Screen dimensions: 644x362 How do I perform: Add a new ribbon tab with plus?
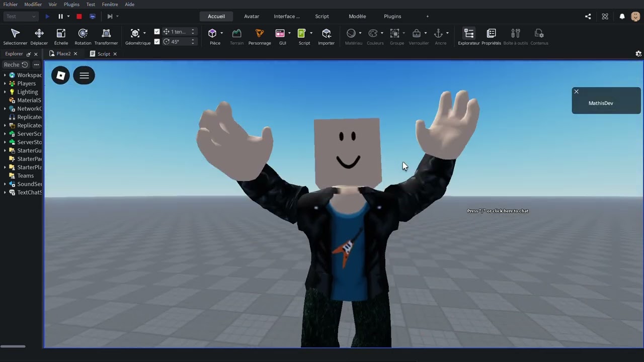click(x=428, y=16)
